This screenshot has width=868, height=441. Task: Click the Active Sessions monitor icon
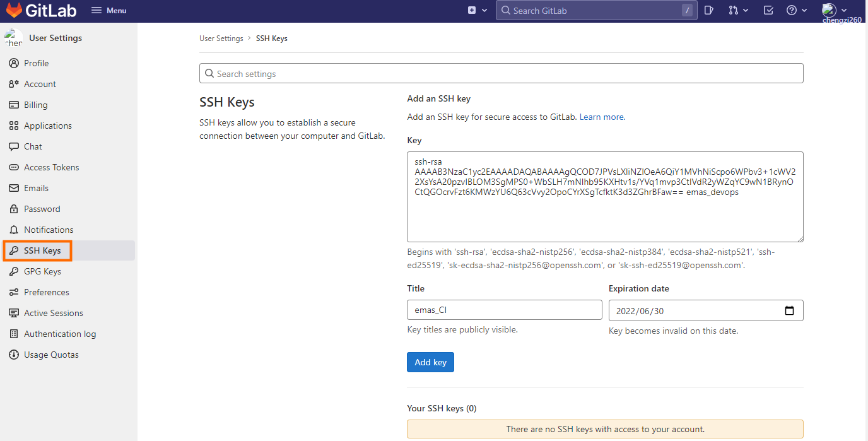coord(14,313)
